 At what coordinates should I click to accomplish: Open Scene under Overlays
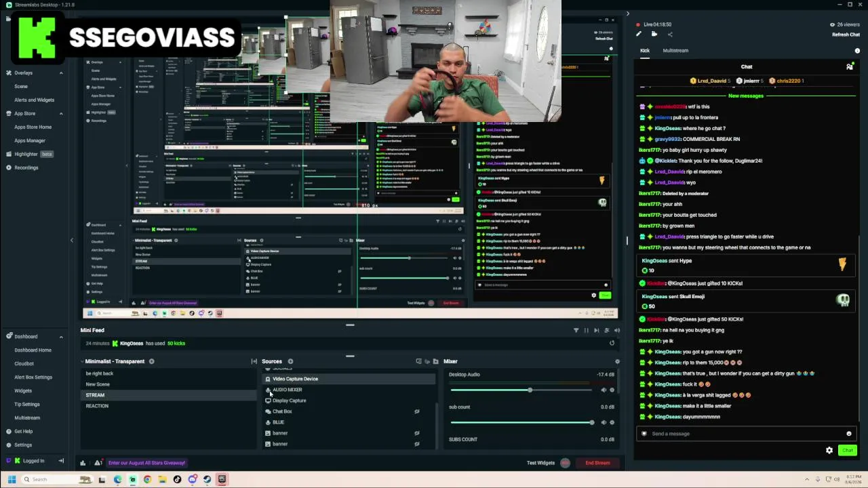21,86
